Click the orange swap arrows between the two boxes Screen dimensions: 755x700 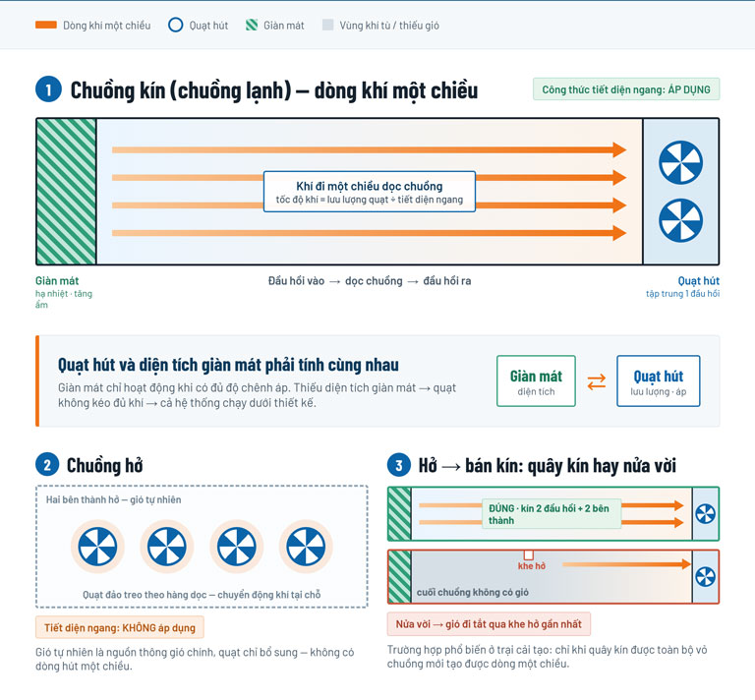click(596, 381)
